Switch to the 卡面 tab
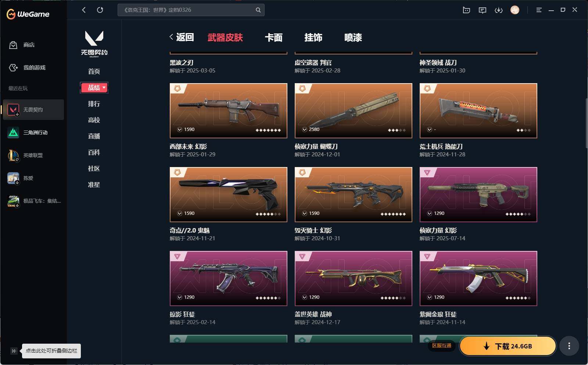Image resolution: width=588 pixels, height=365 pixels. point(274,37)
